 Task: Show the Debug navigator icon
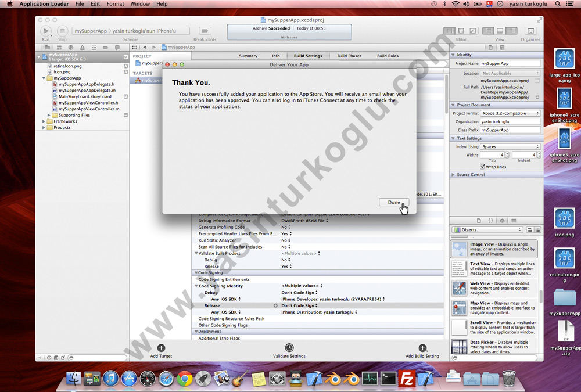coord(94,48)
